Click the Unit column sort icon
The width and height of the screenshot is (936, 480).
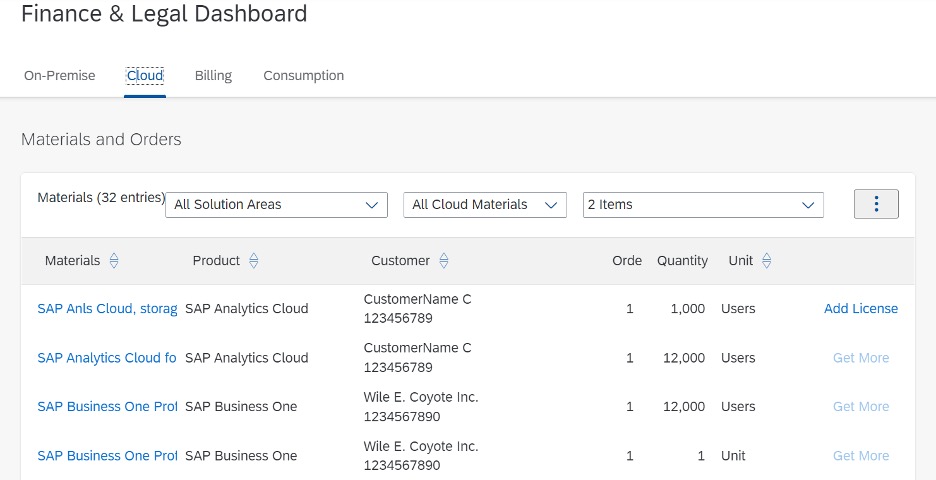[767, 261]
